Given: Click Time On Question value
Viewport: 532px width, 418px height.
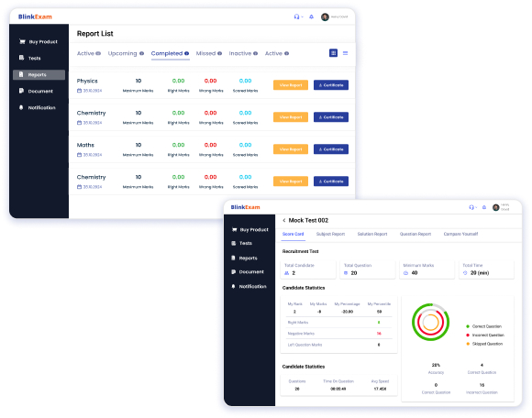Looking at the screenshot, I should [338, 389].
